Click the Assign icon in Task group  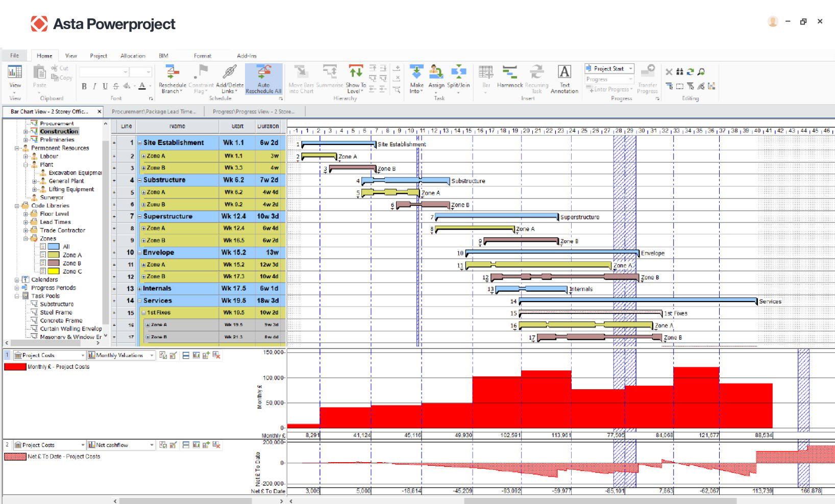tap(436, 71)
